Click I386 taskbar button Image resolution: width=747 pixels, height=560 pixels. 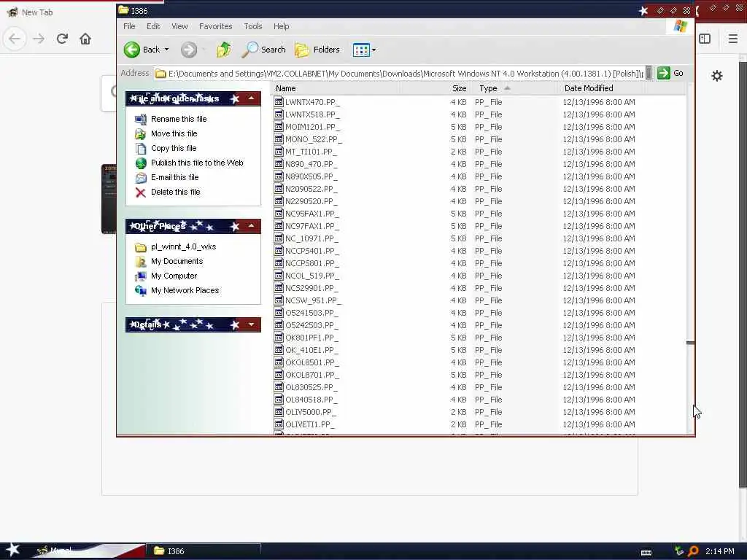click(204, 551)
